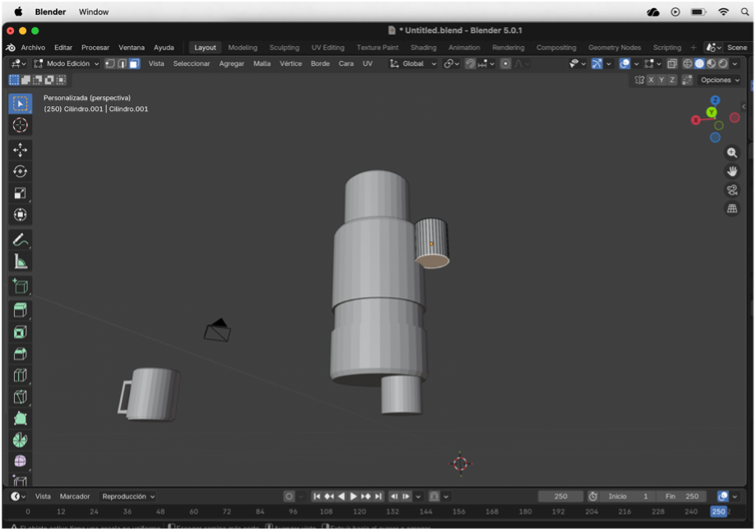
Task: Click the zoom magnifier viewport icon
Action: click(731, 153)
